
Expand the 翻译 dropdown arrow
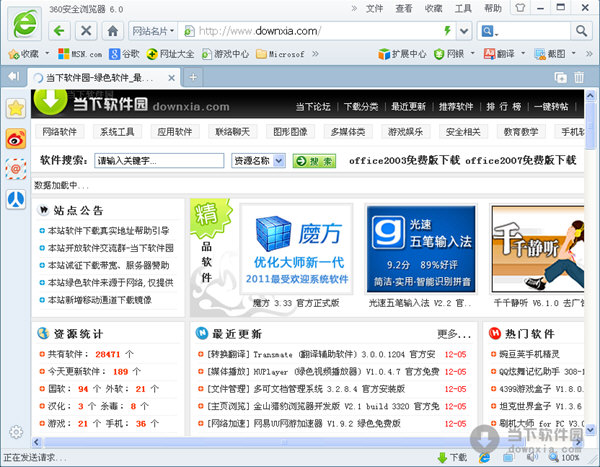pos(523,53)
